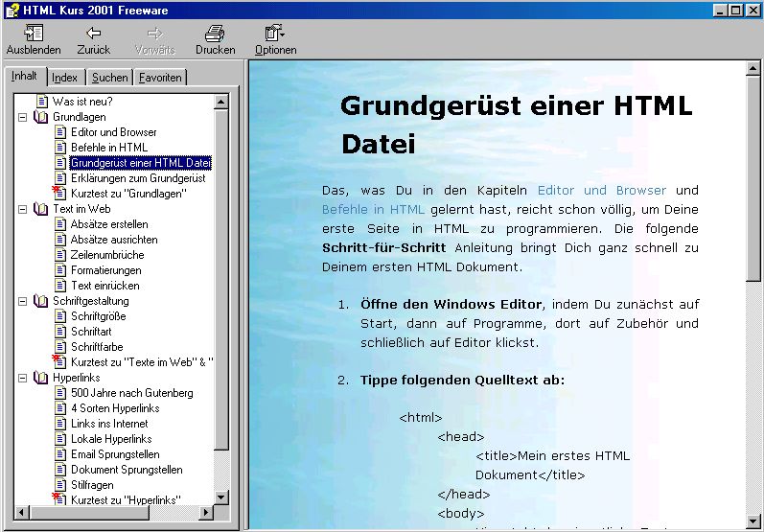Viewport: 764px width, 532px height.
Task: Click down arrow of contents tree scrollbar
Action: [x=221, y=497]
